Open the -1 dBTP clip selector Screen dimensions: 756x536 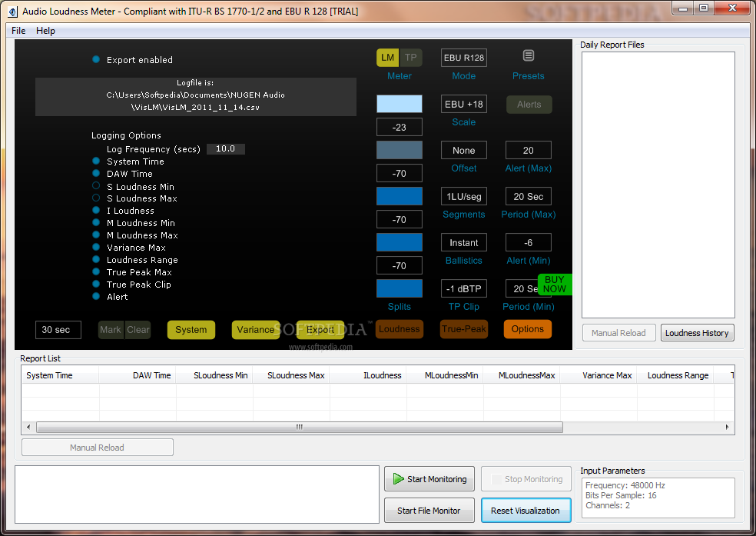coord(464,288)
